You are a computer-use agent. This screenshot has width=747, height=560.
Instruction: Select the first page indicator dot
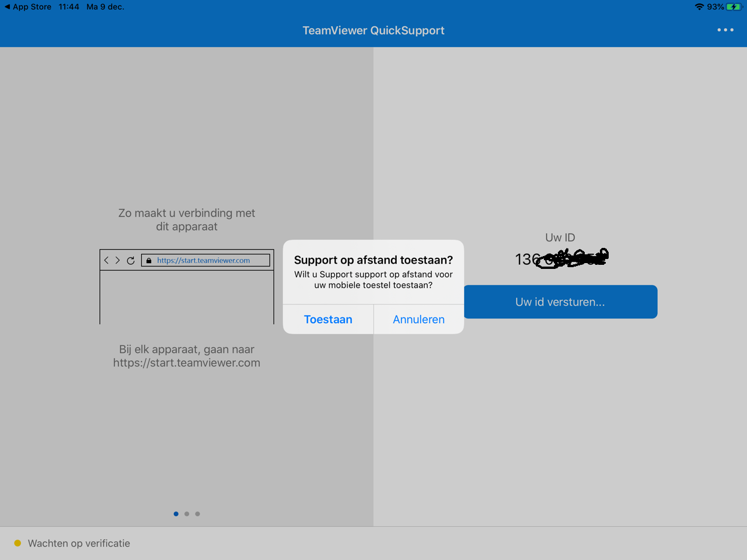176,514
